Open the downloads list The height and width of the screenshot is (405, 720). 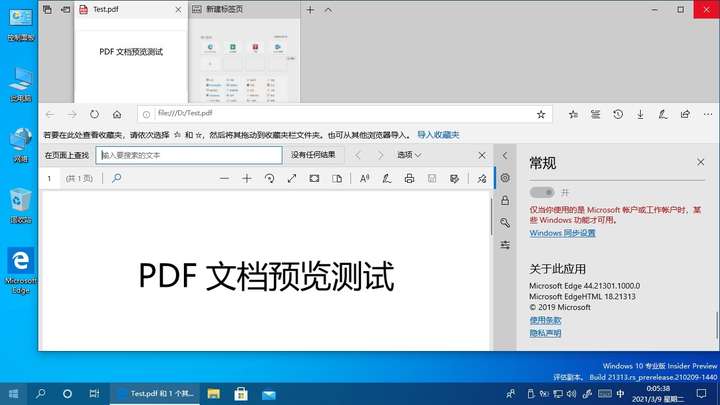(641, 114)
